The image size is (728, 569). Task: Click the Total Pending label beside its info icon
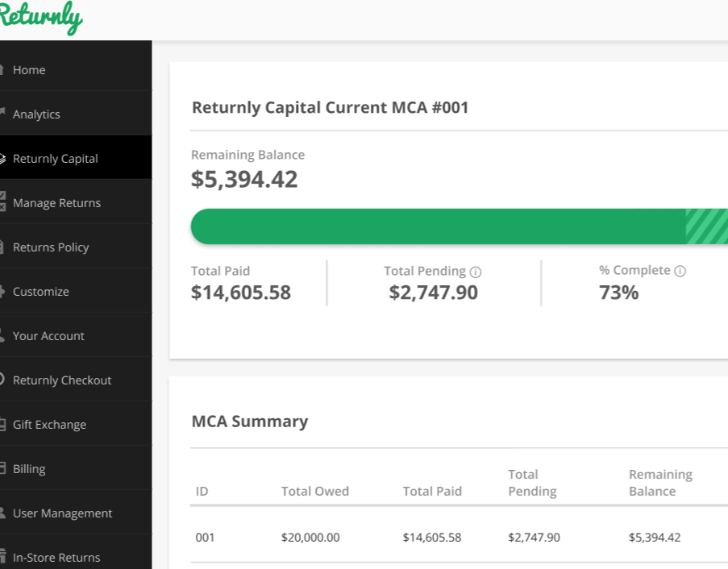(x=425, y=271)
